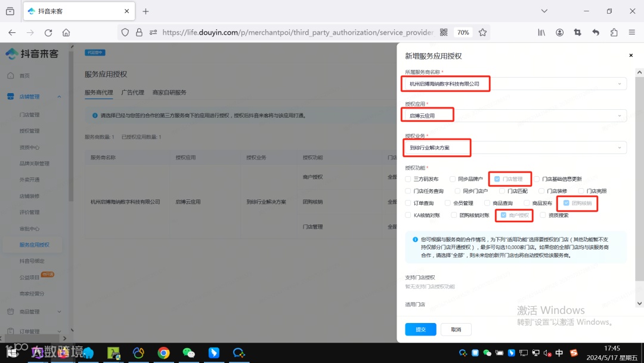644x363 pixels.
Task: Open the library bookshelf icon
Action: (x=541, y=32)
